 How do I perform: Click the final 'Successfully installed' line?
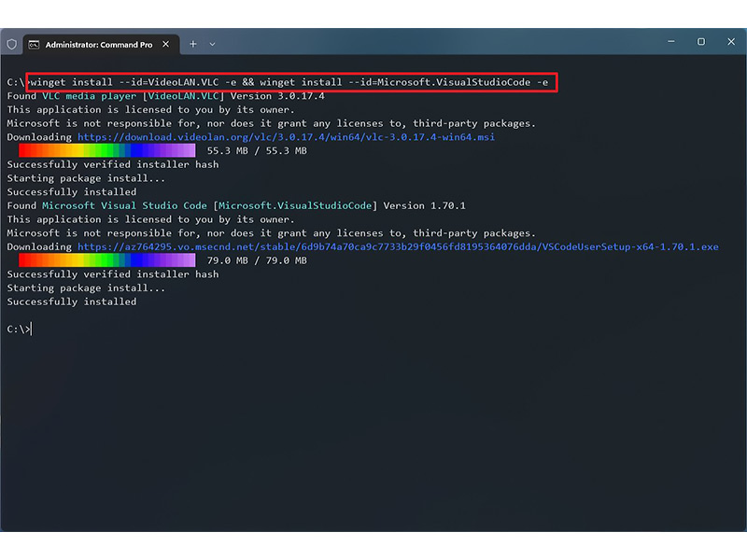(72, 301)
